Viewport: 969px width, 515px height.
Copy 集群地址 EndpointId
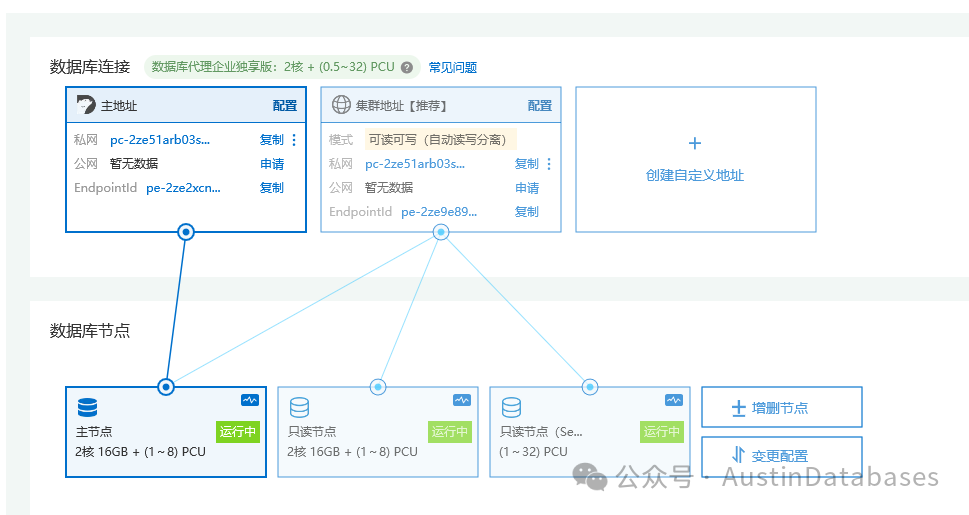click(527, 211)
